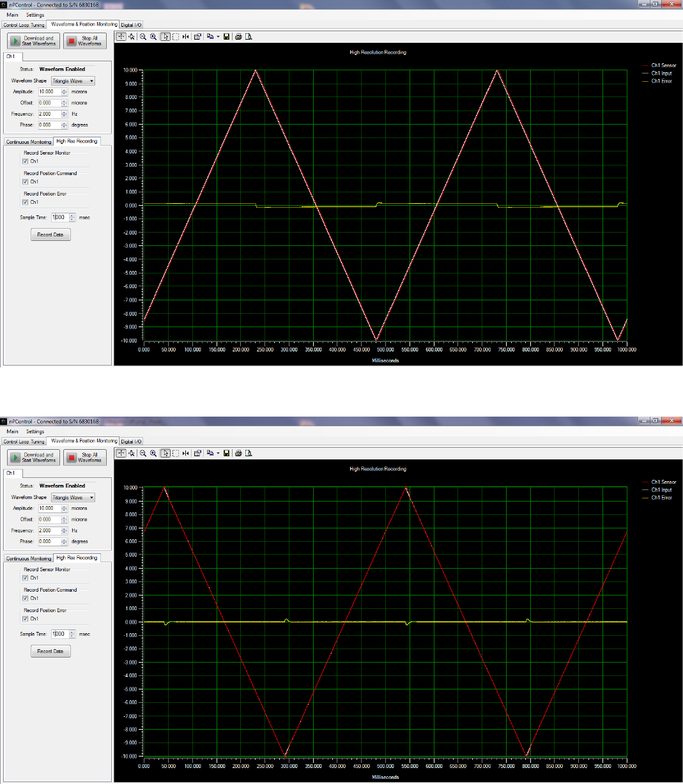Click Stop All Waveforms in lower window
The image size is (683, 784).
point(84,457)
